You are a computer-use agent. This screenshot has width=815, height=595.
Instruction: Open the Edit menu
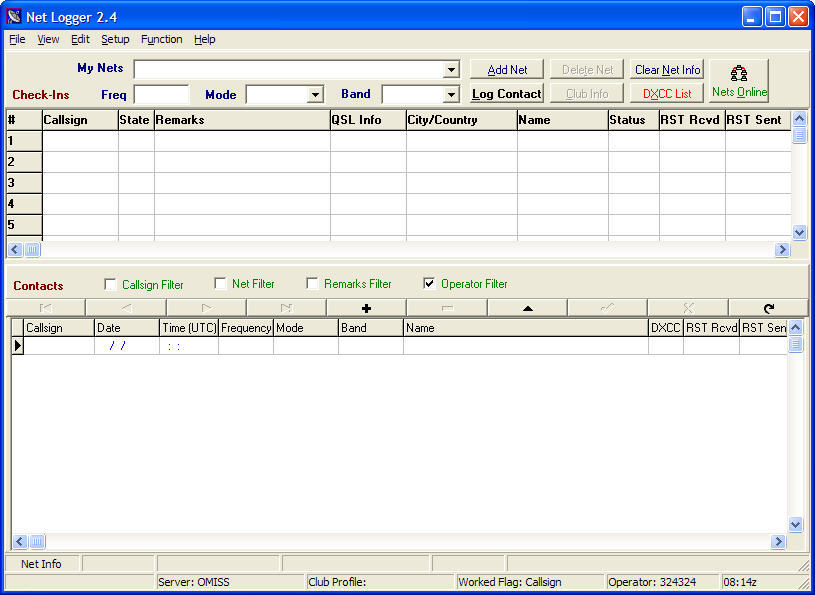click(81, 39)
